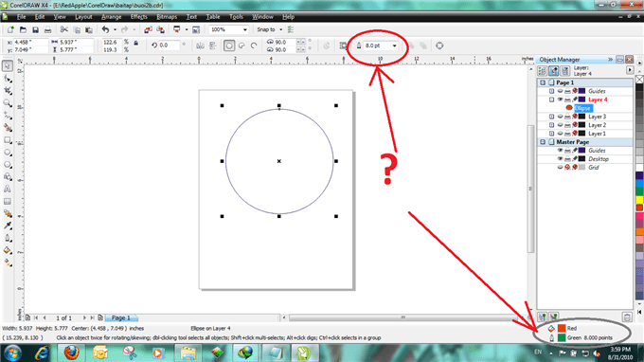This screenshot has height=362, width=644.
Task: Select Layer 2 name in Object Manager
Action: point(597,125)
